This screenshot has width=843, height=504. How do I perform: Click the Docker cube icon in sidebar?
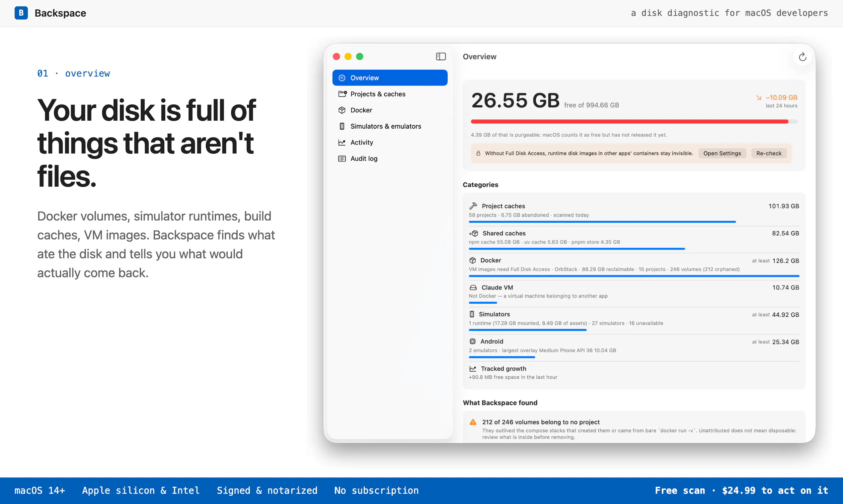342,110
